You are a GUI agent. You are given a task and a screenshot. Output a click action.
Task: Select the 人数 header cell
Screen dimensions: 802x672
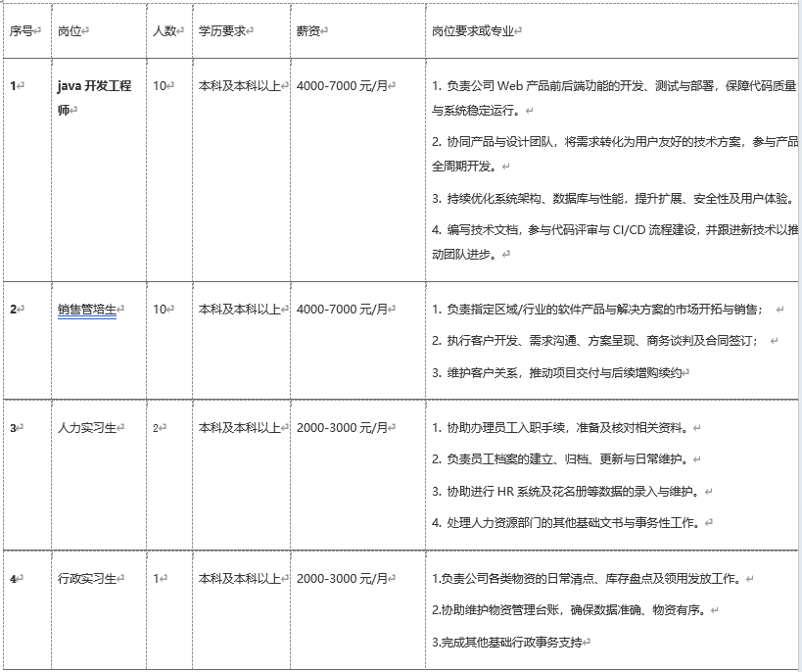165,30
